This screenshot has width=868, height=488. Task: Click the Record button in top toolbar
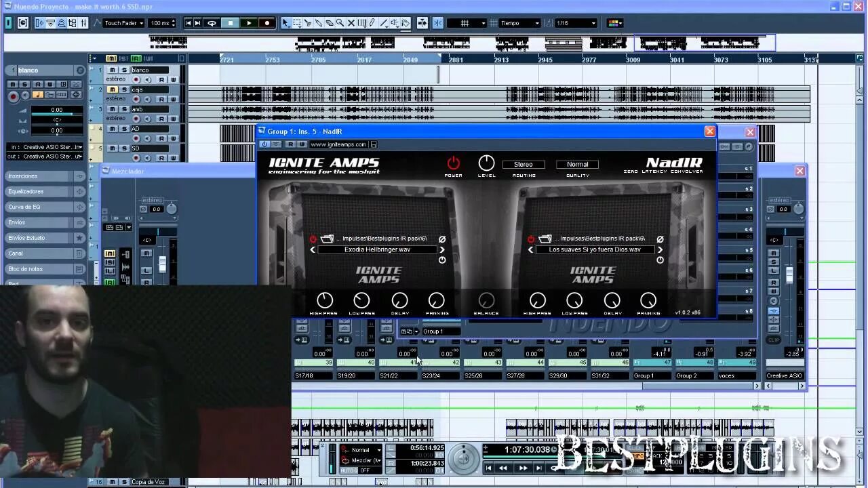tap(267, 23)
